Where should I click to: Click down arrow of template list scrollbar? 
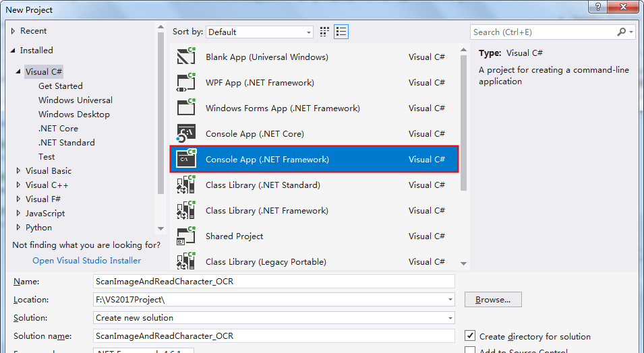pyautogui.click(x=464, y=263)
